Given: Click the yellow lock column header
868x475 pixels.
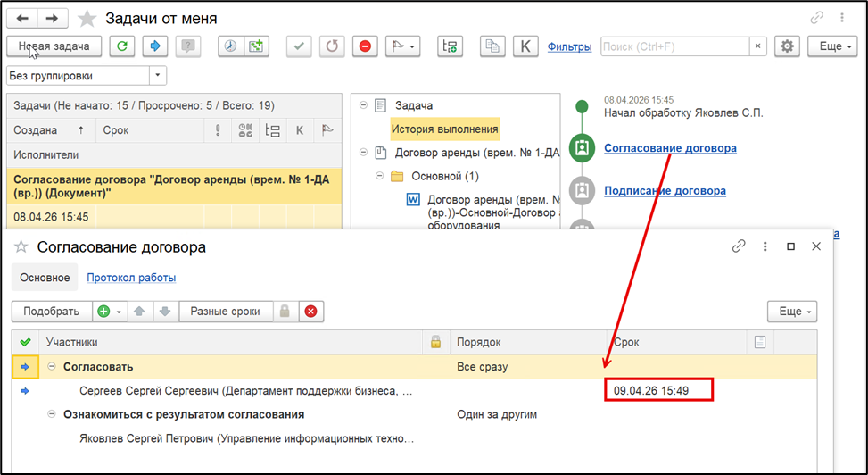Looking at the screenshot, I should [435, 343].
